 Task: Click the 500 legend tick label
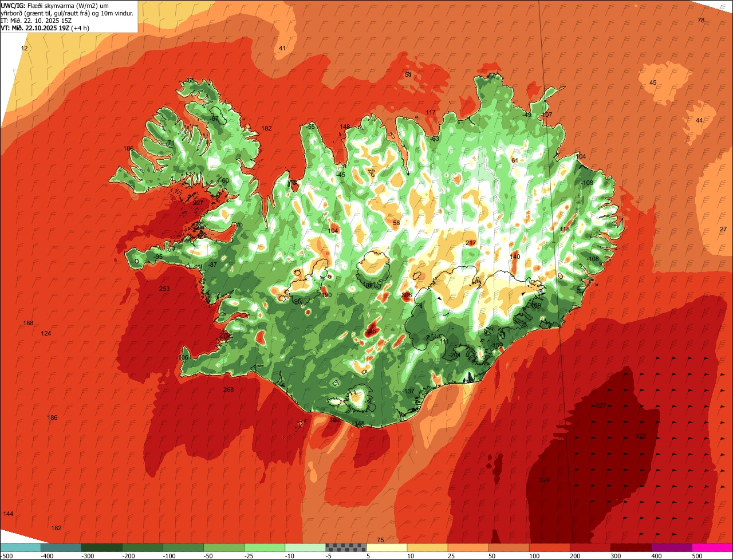[x=697, y=556]
